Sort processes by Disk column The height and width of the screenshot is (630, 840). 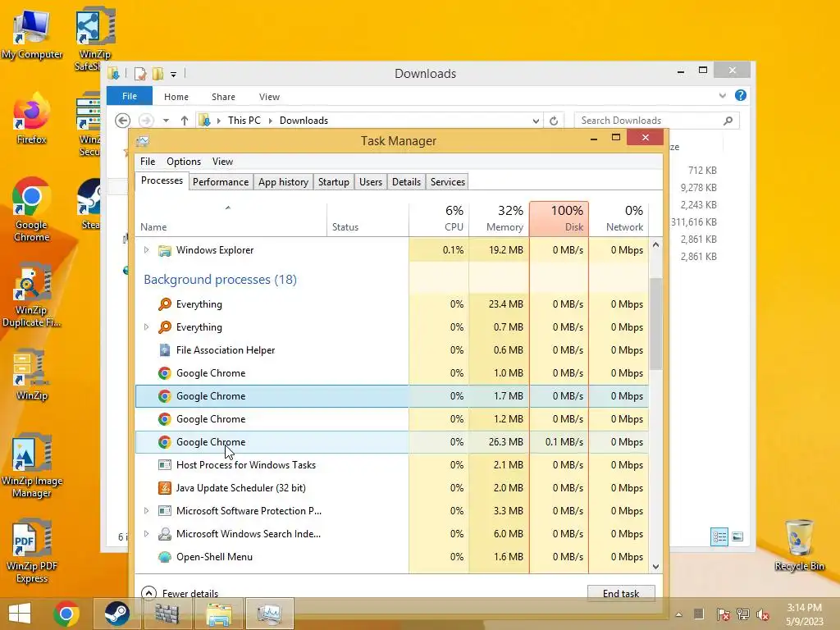click(559, 218)
